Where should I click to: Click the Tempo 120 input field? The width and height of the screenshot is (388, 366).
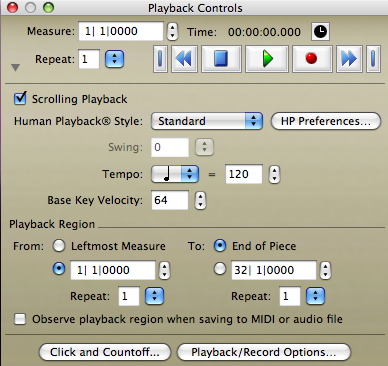pos(244,174)
